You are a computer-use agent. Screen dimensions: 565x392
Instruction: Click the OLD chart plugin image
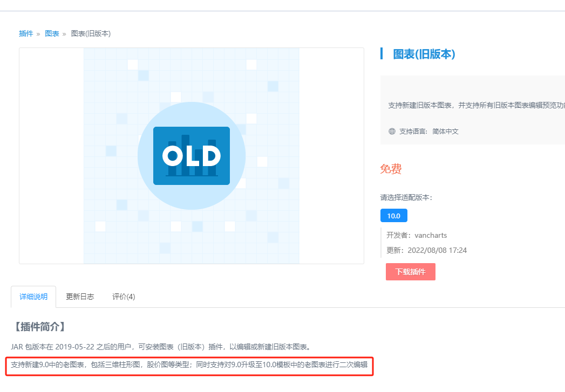pyautogui.click(x=192, y=156)
